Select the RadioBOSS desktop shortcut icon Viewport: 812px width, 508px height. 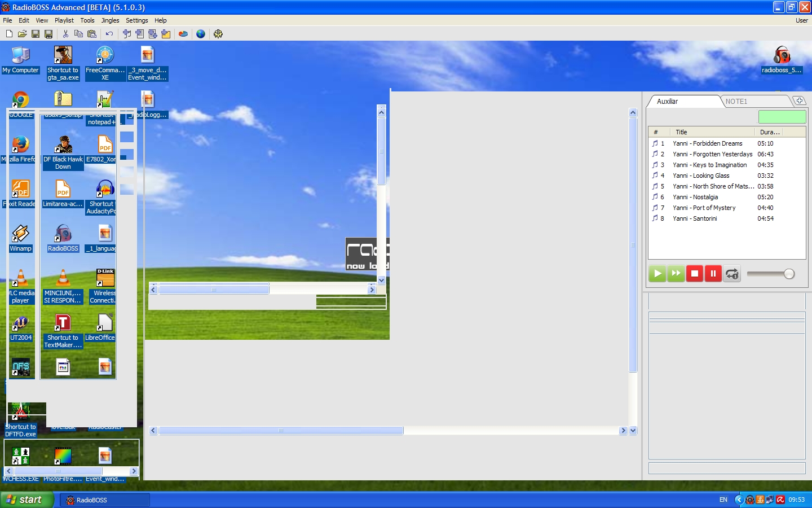tap(63, 238)
